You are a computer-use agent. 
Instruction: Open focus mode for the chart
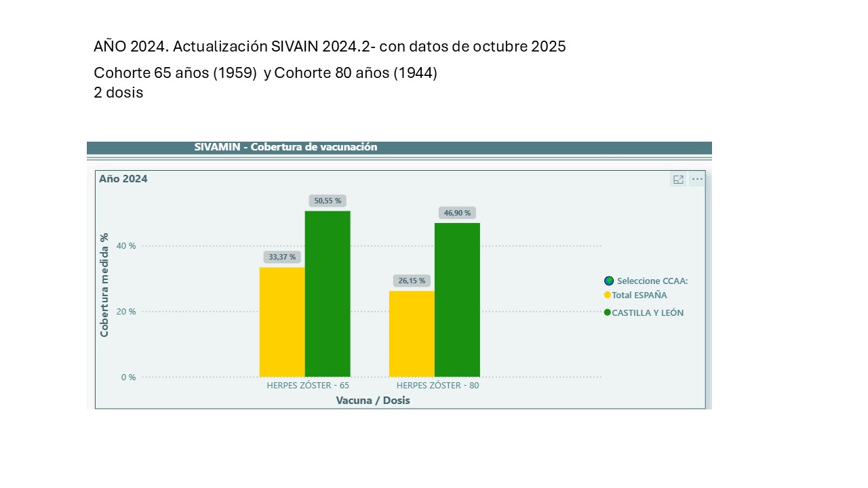(677, 180)
